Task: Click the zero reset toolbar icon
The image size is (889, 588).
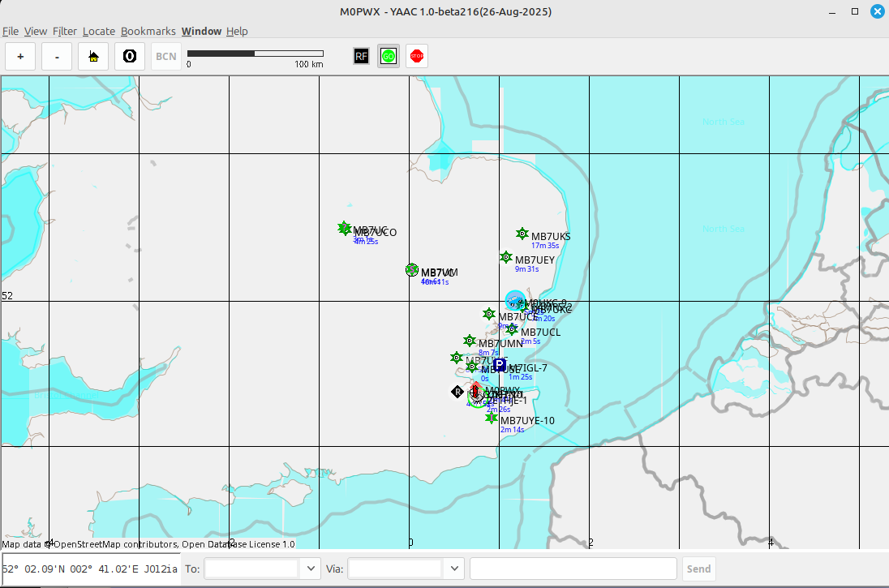Action: pyautogui.click(x=129, y=57)
